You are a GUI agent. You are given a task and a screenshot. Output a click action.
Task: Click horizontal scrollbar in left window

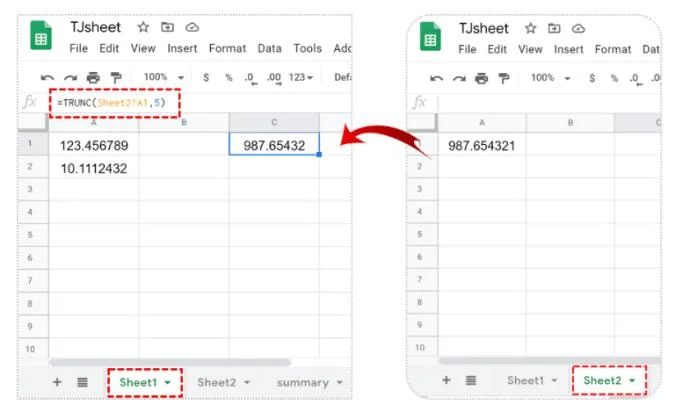coord(170,362)
